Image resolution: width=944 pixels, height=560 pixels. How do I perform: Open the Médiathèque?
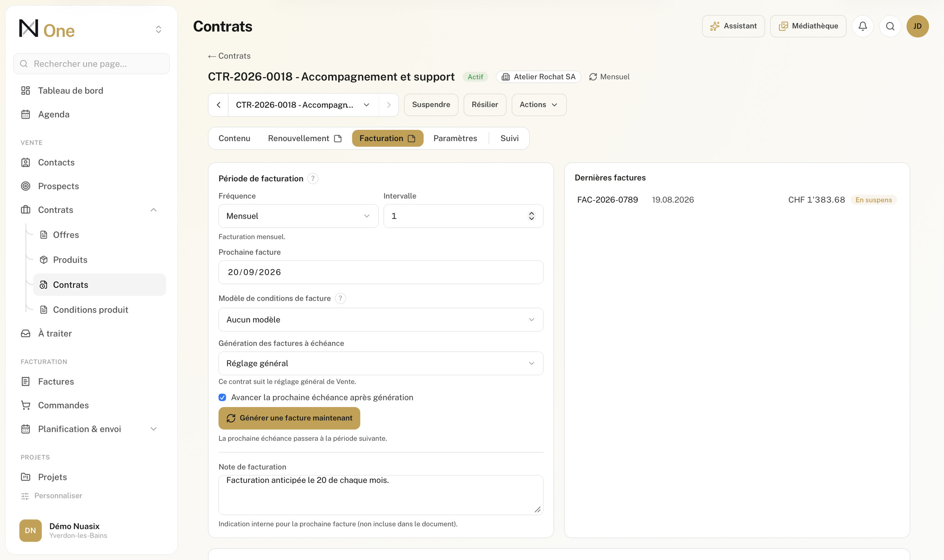click(808, 26)
